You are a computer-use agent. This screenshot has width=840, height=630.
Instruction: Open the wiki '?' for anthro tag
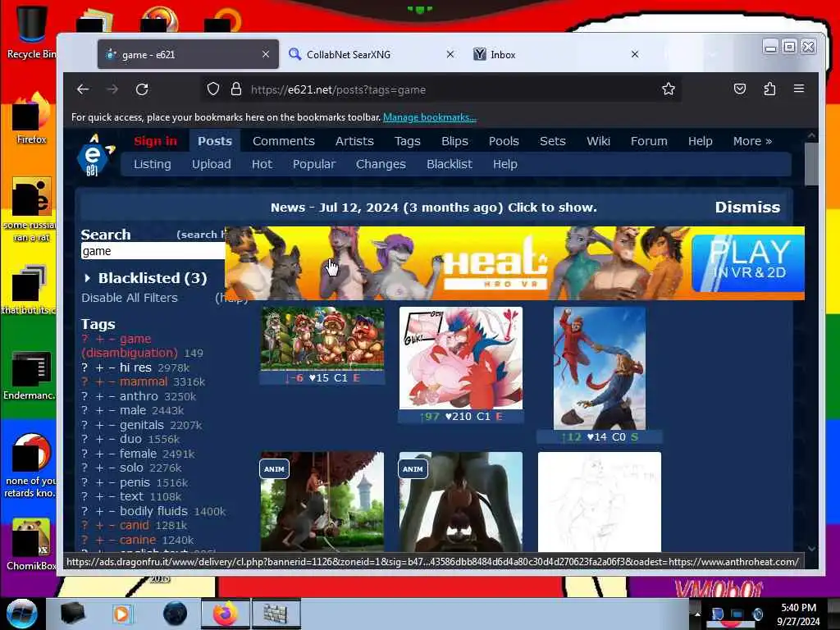84,396
